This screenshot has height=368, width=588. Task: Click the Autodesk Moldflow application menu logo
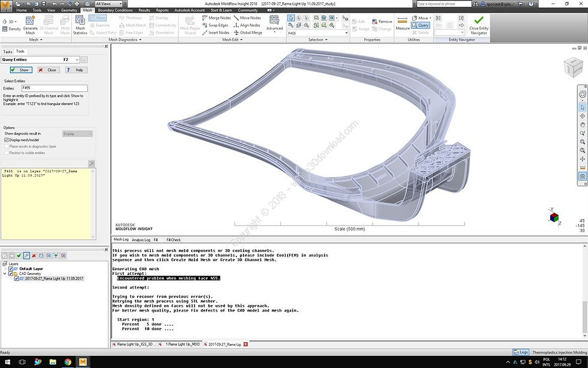tap(6, 5)
